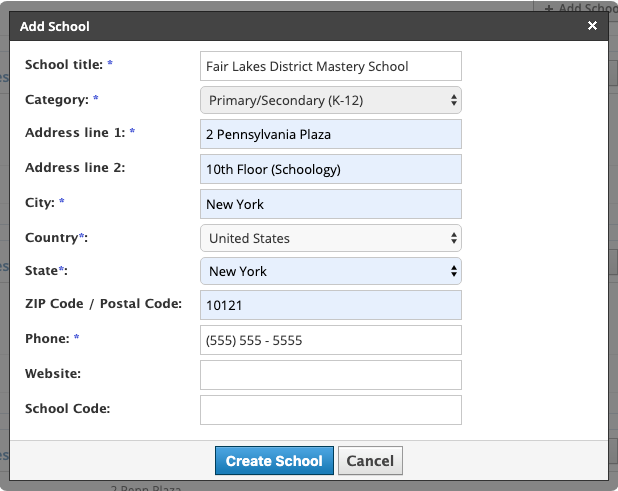The height and width of the screenshot is (491, 618).
Task: Click the Add School dialog title
Action: (56, 26)
